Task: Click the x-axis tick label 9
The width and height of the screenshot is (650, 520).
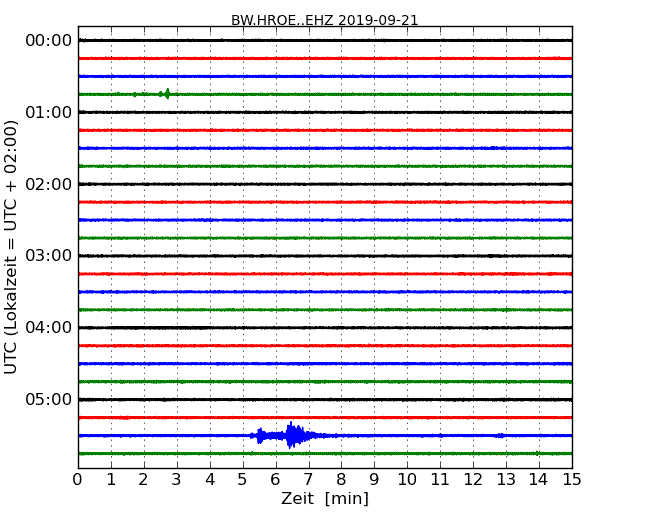Action: pyautogui.click(x=374, y=480)
